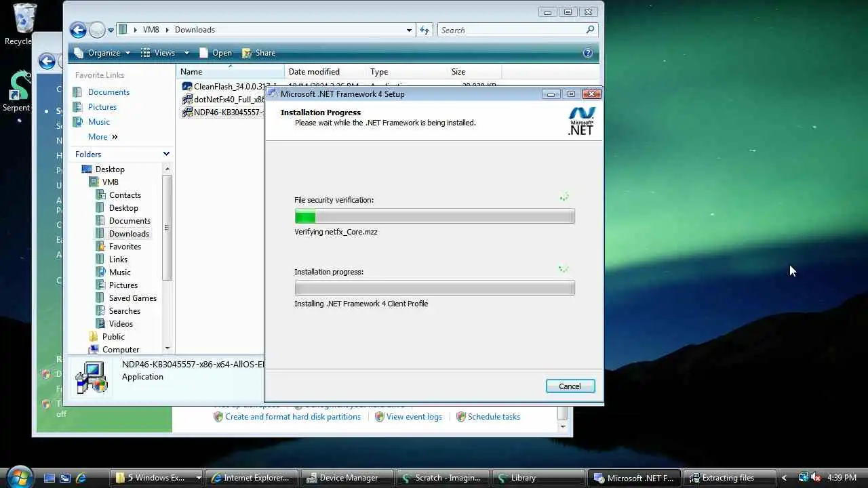Viewport: 868px width, 488px height.
Task: Select dotNetFx40_Full_x86 installer file
Action: 224,100
